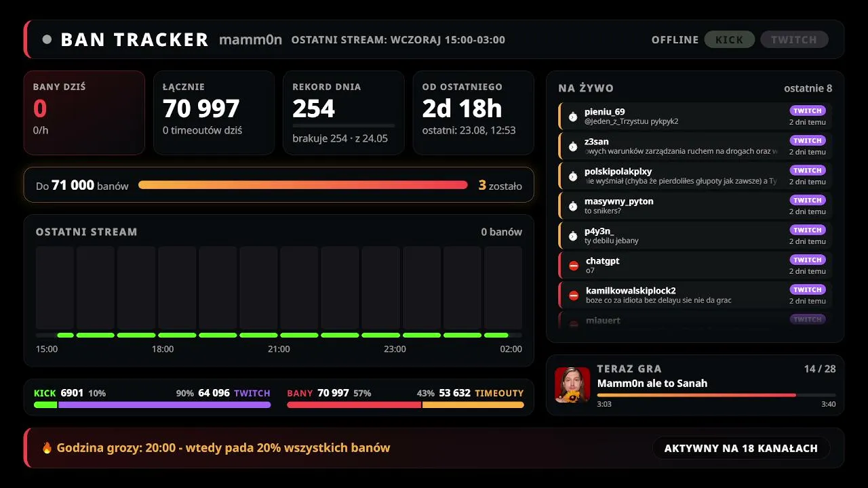Viewport: 868px width, 488px height.
Task: Click the username masywny_pyton
Action: [x=619, y=201]
